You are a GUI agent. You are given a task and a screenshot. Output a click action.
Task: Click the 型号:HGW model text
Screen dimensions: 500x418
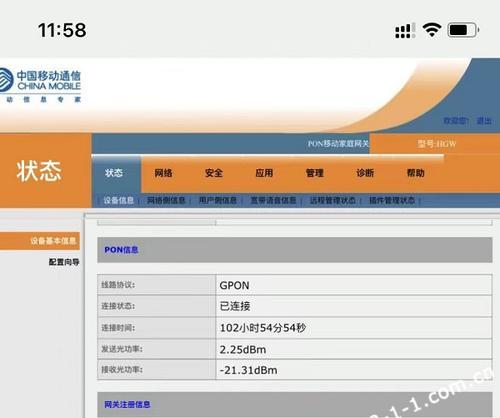[x=437, y=144]
